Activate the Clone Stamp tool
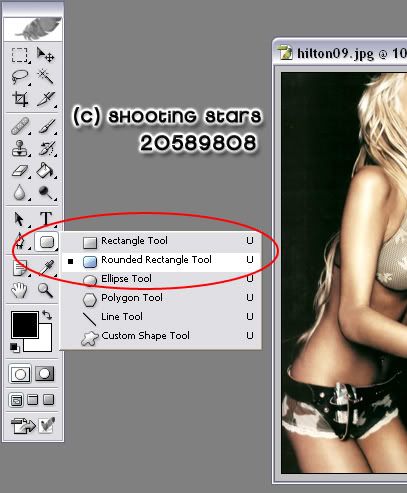 20,149
